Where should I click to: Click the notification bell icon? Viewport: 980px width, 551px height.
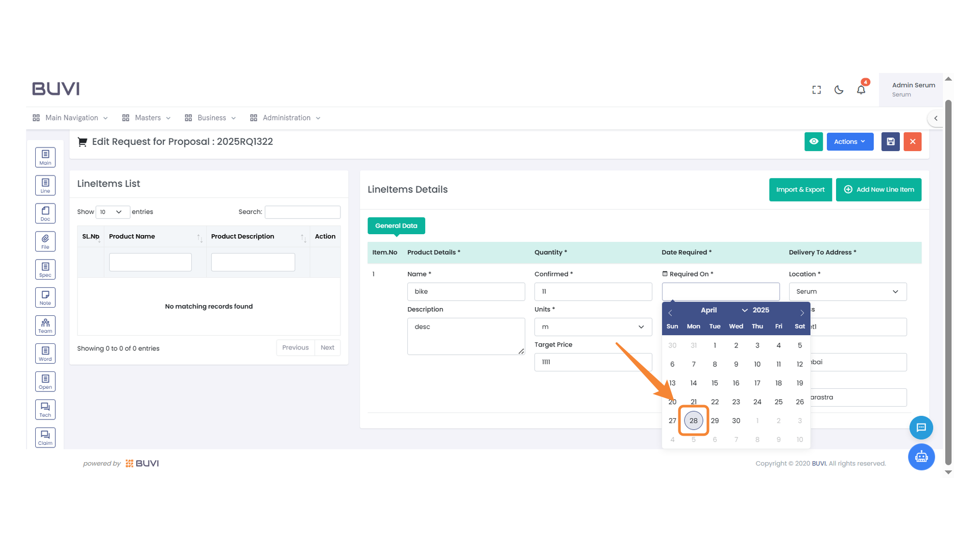861,90
